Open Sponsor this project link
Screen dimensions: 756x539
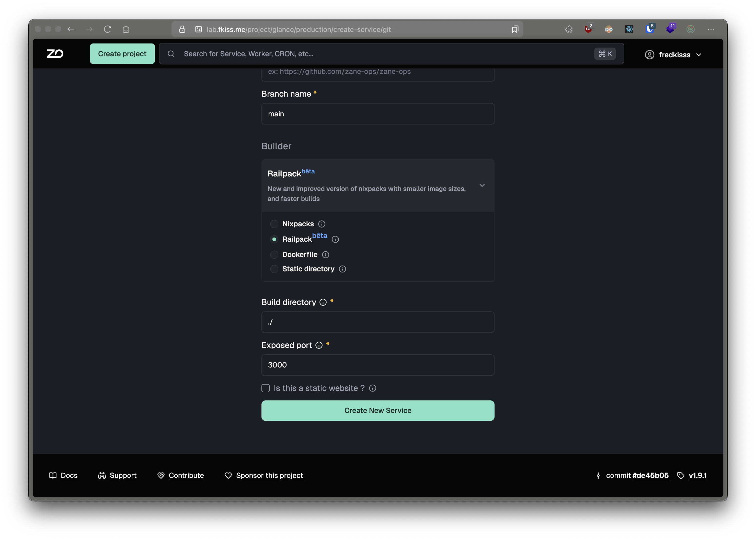(269, 476)
